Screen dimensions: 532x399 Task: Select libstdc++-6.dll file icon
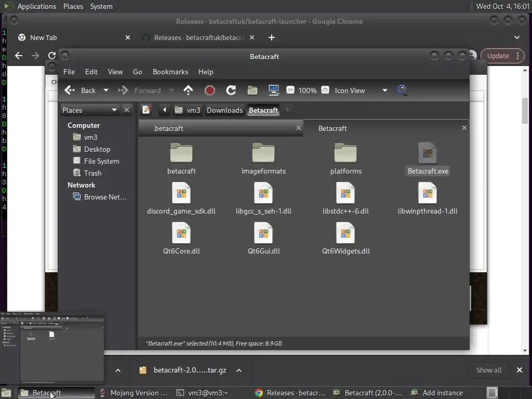coord(345,193)
